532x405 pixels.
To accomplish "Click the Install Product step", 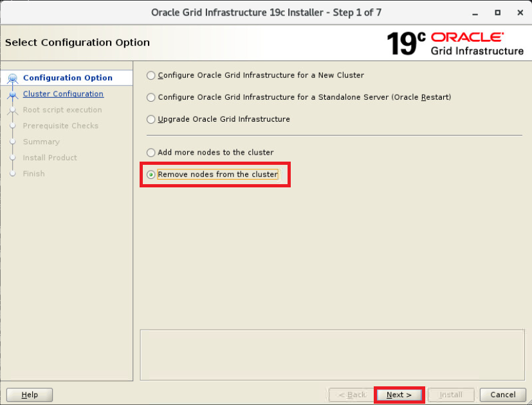I will point(50,158).
